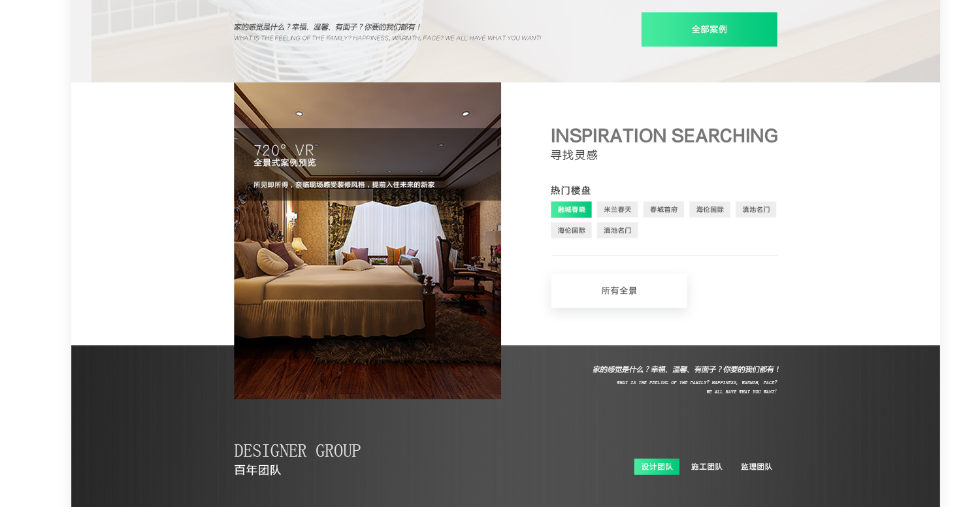The image size is (980, 507).
Task: Choose the second-row 海伦国际 tag
Action: (x=571, y=231)
